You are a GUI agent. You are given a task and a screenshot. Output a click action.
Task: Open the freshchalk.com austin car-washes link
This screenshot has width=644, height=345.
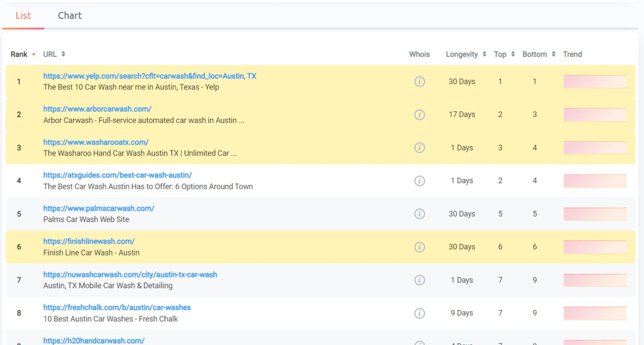coord(117,307)
